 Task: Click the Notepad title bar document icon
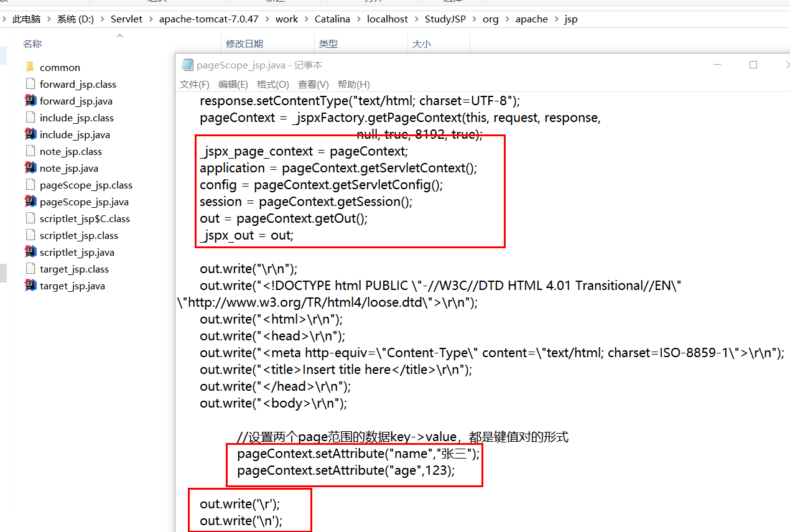pyautogui.click(x=187, y=65)
